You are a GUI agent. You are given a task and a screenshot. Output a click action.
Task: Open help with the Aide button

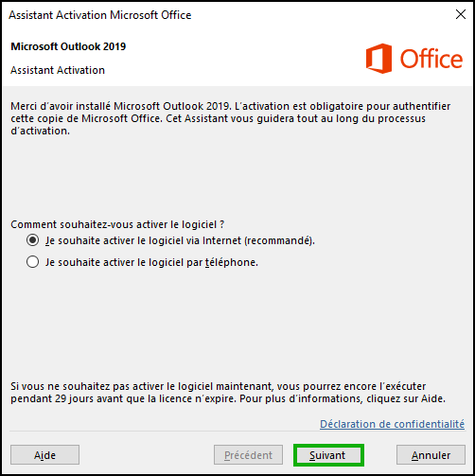pyautogui.click(x=44, y=455)
